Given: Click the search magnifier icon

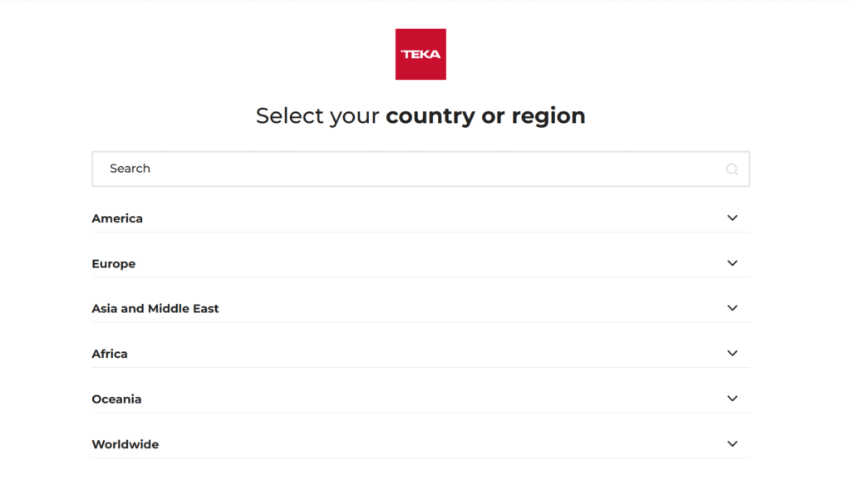Looking at the screenshot, I should (x=731, y=169).
